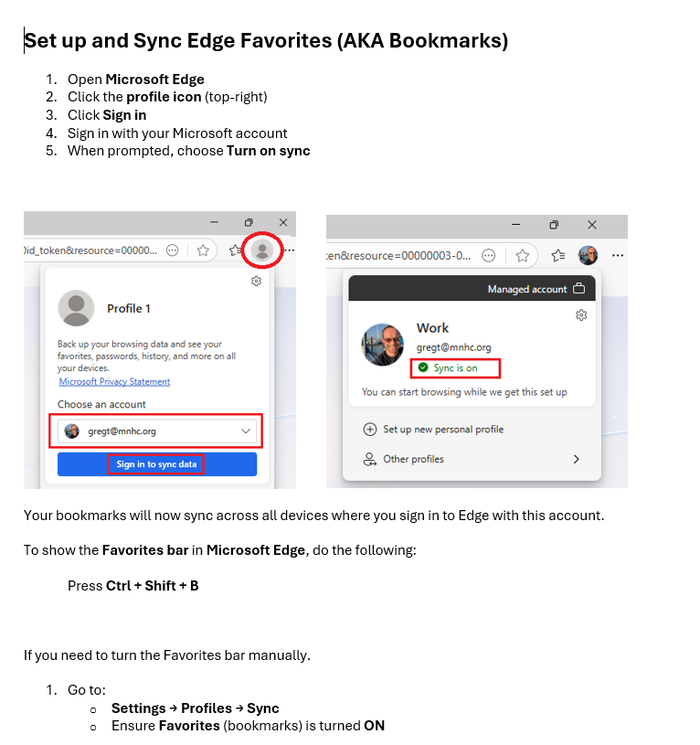The image size is (700, 745).
Task: Click the profile photo in the Edge toolbar
Action: click(588, 256)
